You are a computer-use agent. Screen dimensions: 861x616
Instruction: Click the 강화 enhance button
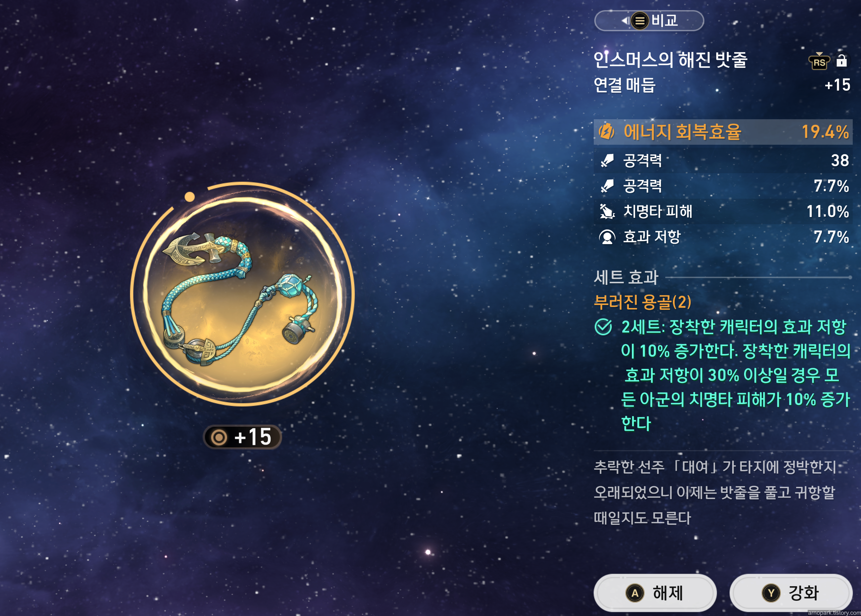pyautogui.click(x=791, y=593)
